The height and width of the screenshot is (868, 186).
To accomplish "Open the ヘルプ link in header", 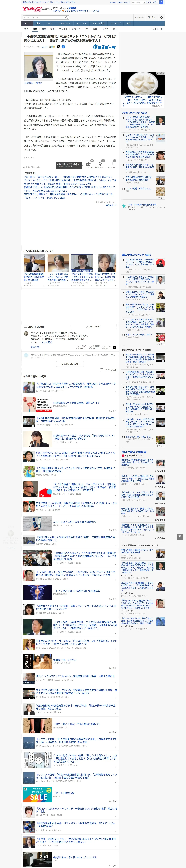I will pos(127,2).
